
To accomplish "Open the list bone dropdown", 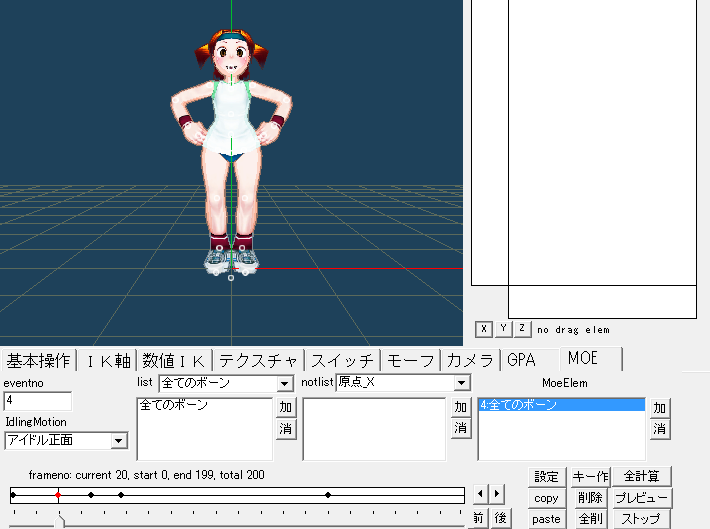I will tap(284, 383).
